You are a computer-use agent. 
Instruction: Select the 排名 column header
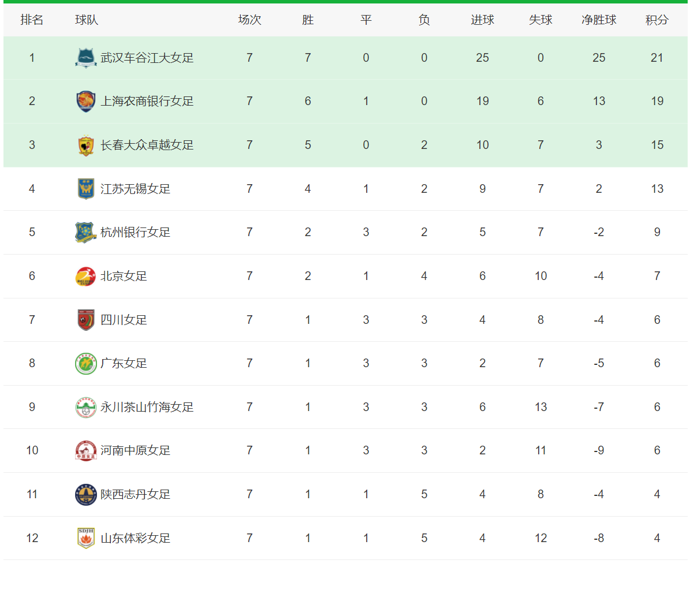click(x=32, y=20)
